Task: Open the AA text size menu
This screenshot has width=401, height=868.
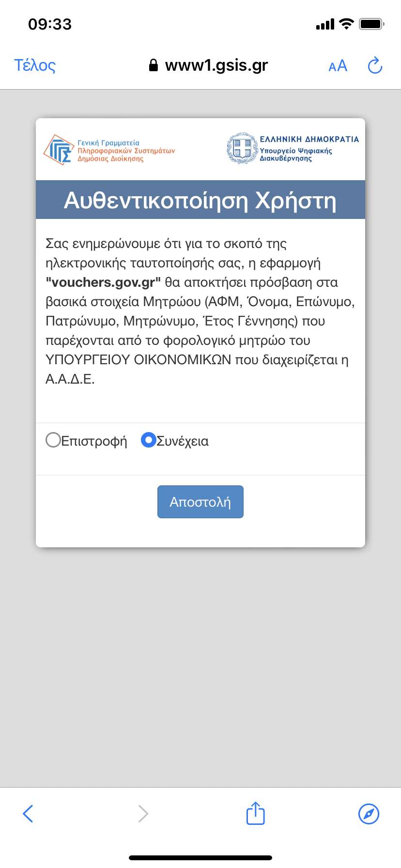Action: tap(338, 66)
